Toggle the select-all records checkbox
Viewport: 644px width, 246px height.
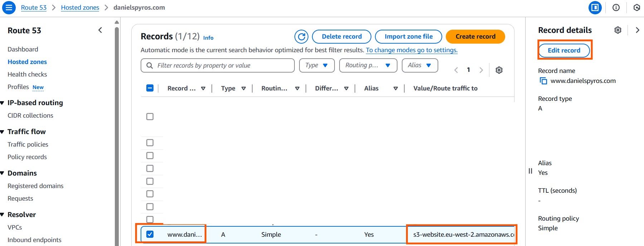click(150, 88)
